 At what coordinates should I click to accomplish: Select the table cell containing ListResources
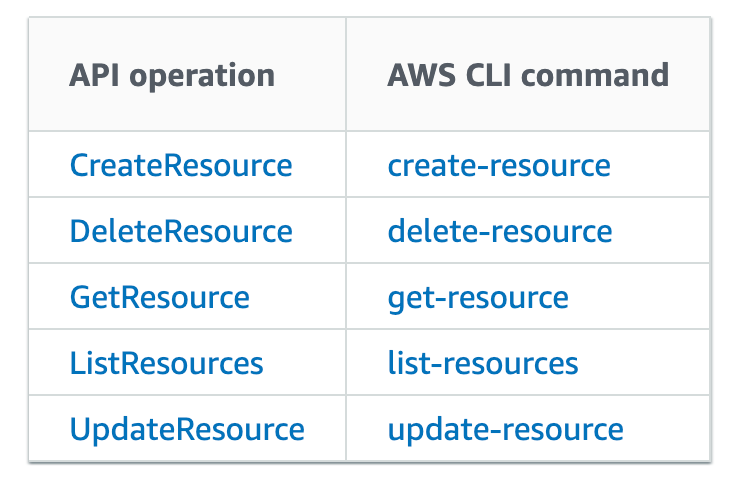187,362
